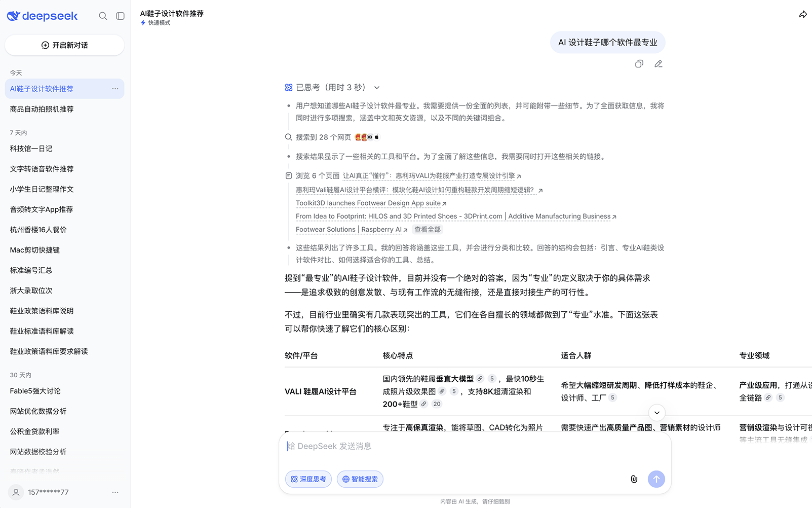The height and width of the screenshot is (508, 812).
Task: Click the 给 DeepSeek 发送消息 input field
Action: click(x=475, y=446)
